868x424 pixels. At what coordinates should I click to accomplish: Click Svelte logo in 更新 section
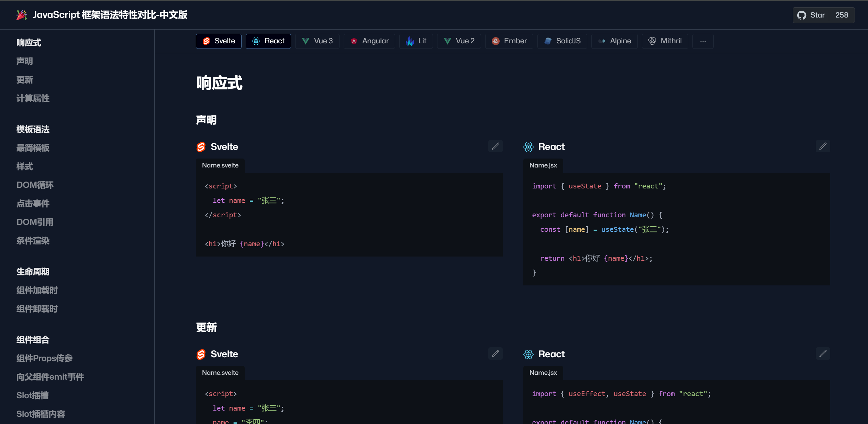coord(201,354)
